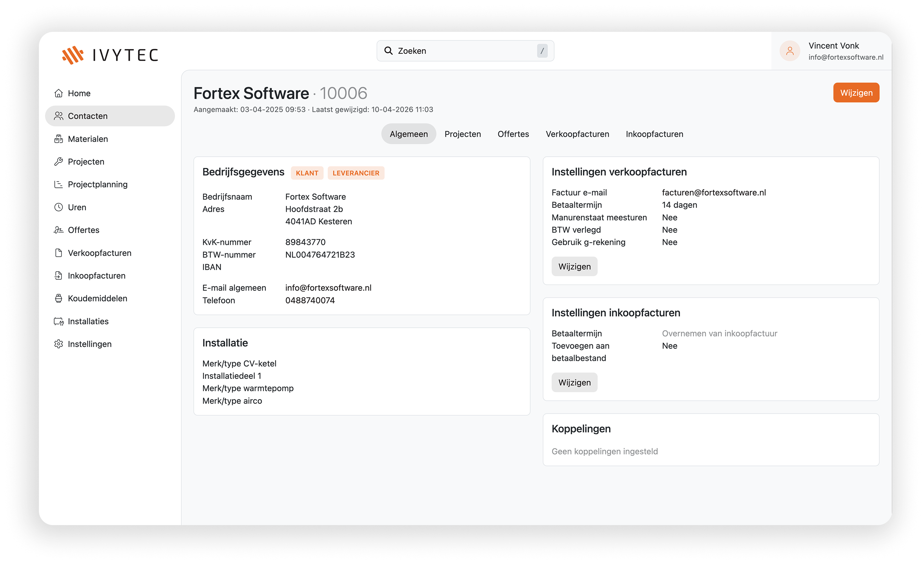Switch to the Offertes tab
This screenshot has height=564, width=924.
513,134
